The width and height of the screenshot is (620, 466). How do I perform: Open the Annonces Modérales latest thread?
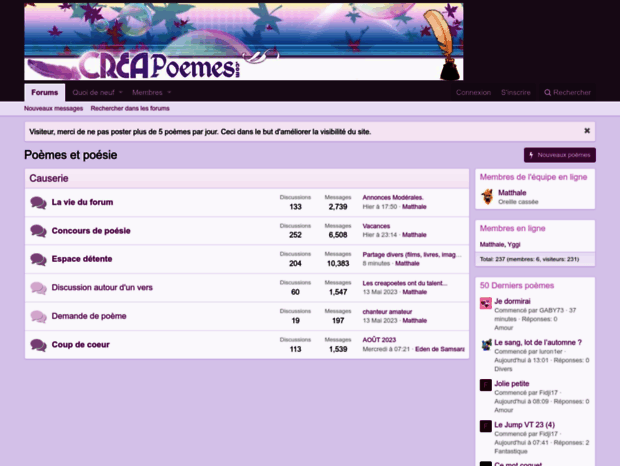[x=393, y=197]
